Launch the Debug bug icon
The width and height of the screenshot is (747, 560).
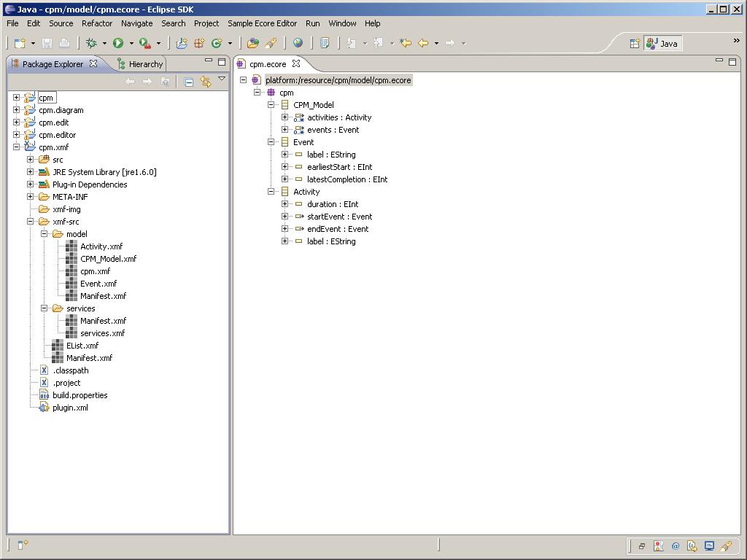click(x=90, y=43)
